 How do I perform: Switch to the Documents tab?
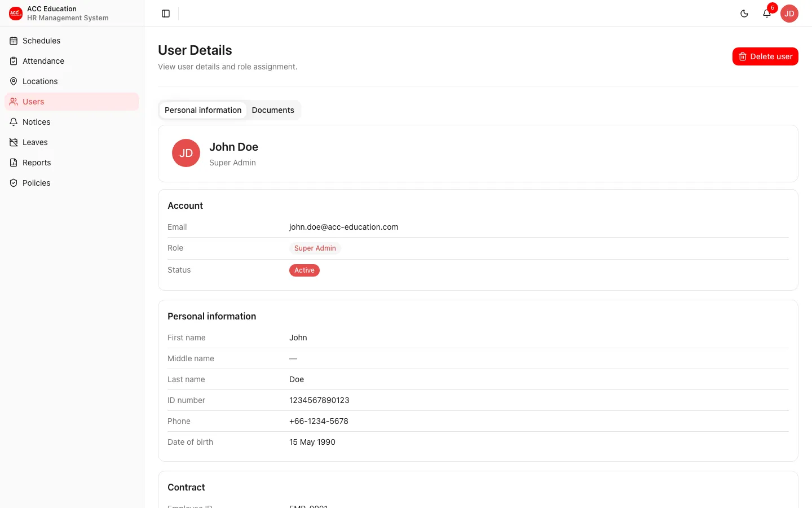[273, 110]
